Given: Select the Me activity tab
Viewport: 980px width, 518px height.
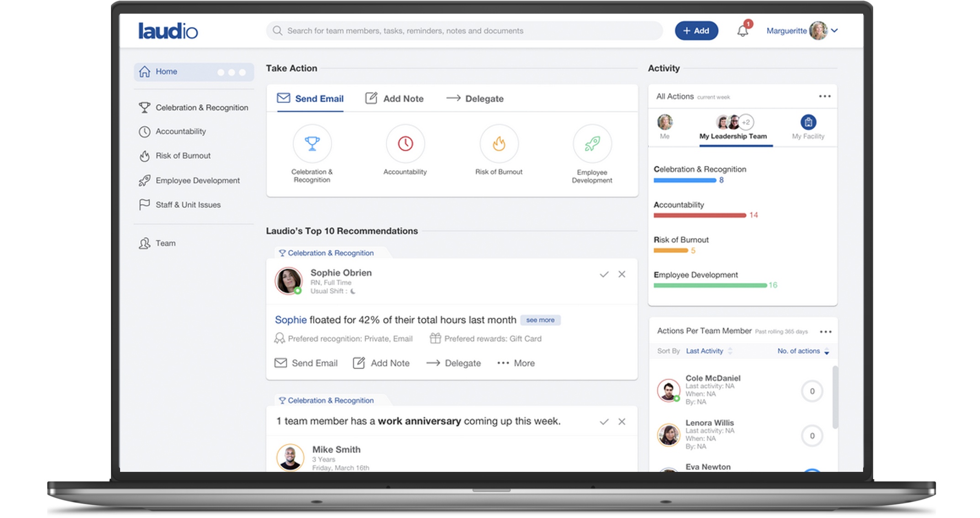Looking at the screenshot, I should (665, 127).
